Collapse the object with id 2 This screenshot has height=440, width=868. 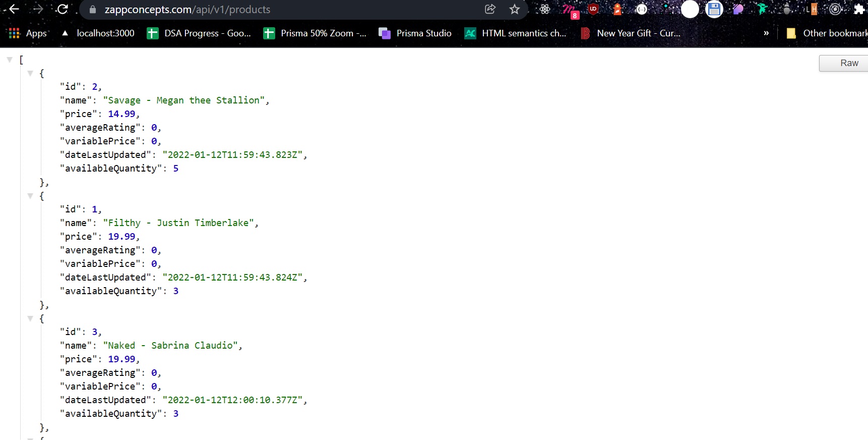30,73
